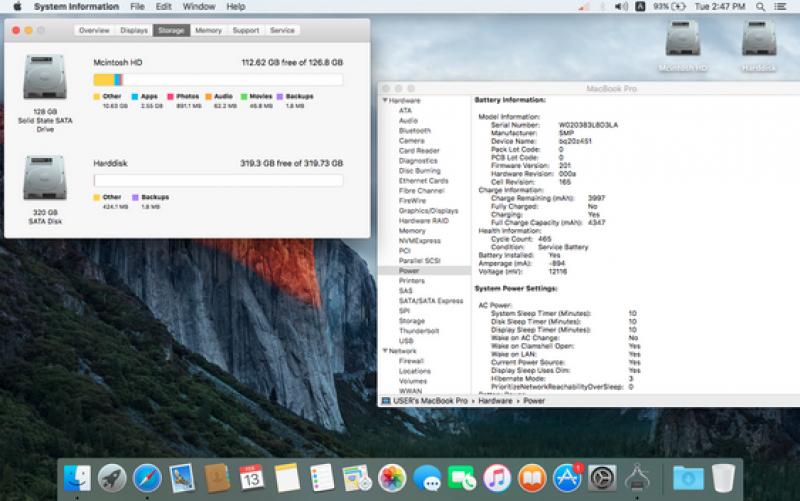Open the Help menu

(236, 7)
